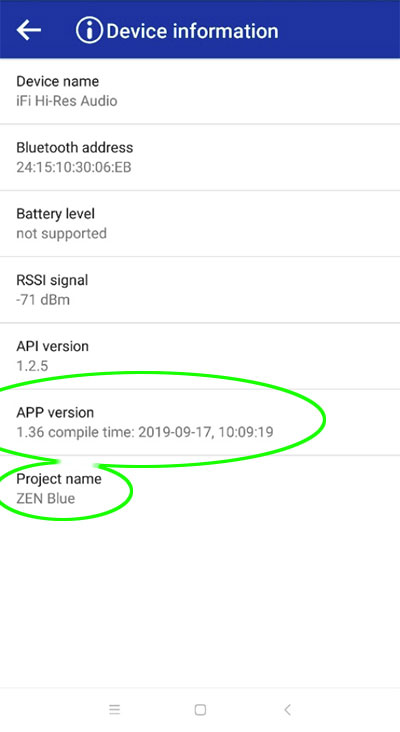Click the Device information title text
This screenshot has width=400, height=732.
coord(192,31)
